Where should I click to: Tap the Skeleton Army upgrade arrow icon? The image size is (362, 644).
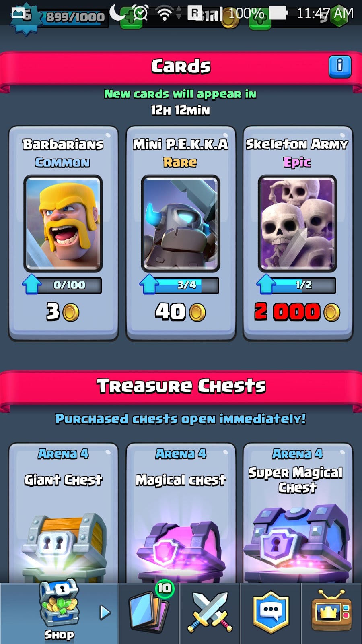point(266,284)
